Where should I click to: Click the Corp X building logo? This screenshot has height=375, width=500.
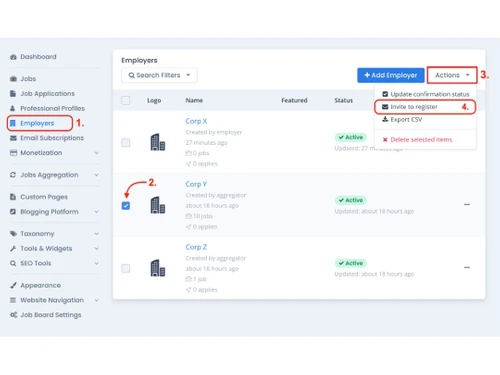click(158, 142)
